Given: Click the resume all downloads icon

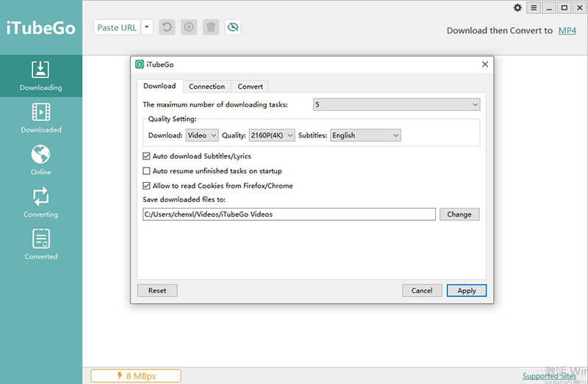Looking at the screenshot, I should tap(167, 27).
